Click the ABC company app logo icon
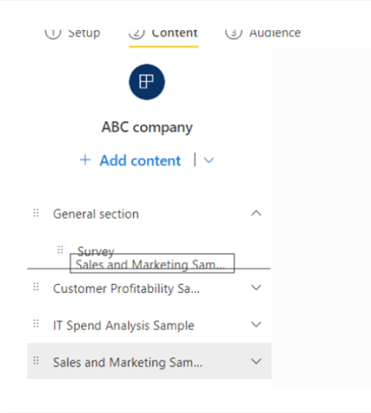This screenshot has width=371, height=413. pos(147,82)
